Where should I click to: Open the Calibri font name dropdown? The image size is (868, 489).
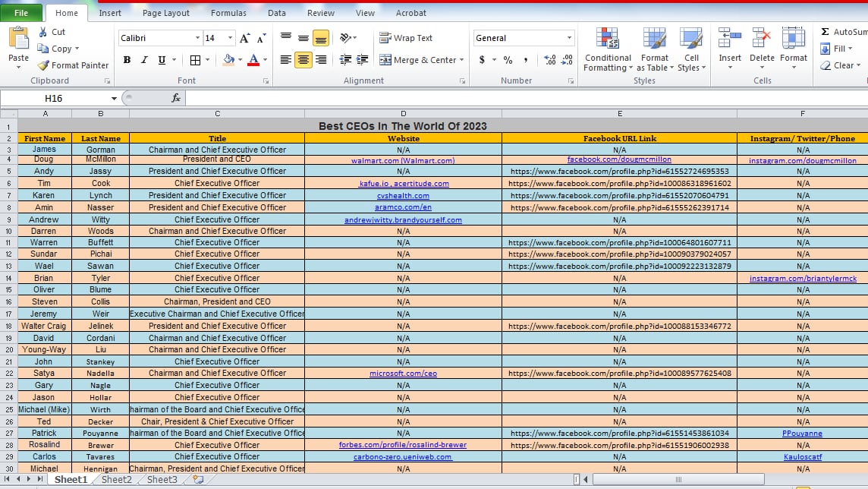pos(198,38)
